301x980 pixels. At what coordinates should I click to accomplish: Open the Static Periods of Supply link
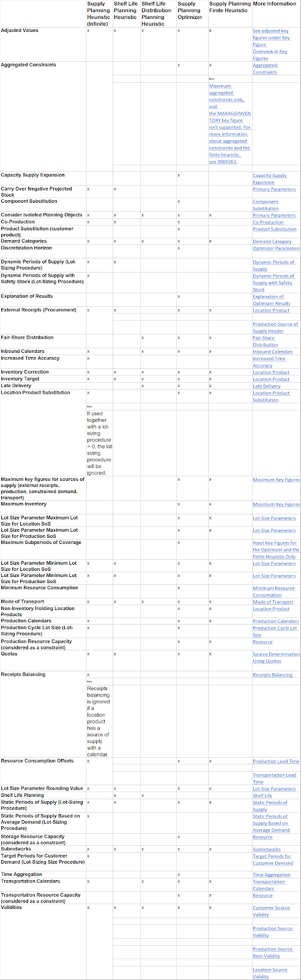[x=270, y=806]
